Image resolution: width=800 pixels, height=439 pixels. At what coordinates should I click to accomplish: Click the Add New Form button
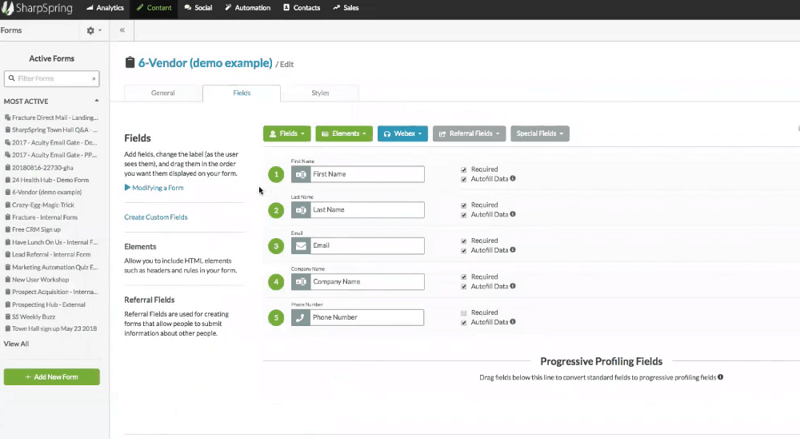pos(52,377)
